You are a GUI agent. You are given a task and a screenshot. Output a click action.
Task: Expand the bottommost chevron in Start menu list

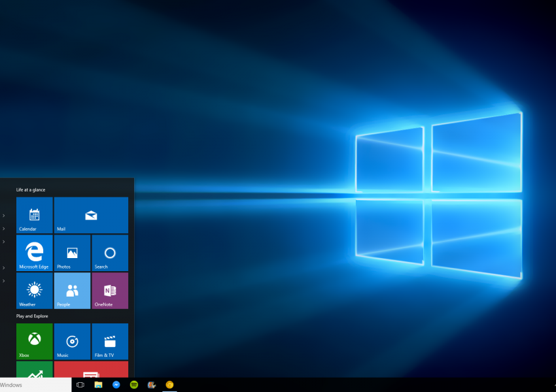pos(3,281)
